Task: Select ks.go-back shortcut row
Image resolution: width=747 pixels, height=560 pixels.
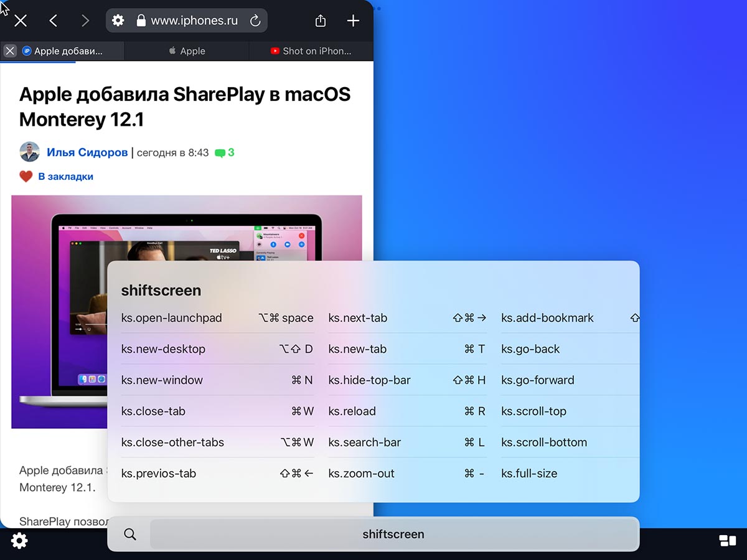Action: pos(570,349)
